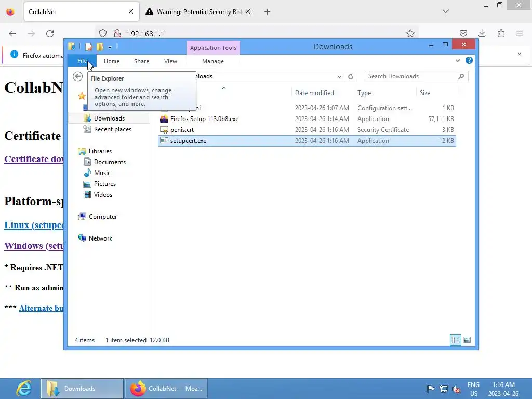The width and height of the screenshot is (532, 399).
Task: Open the address bar history dropdown
Action: pos(339,77)
